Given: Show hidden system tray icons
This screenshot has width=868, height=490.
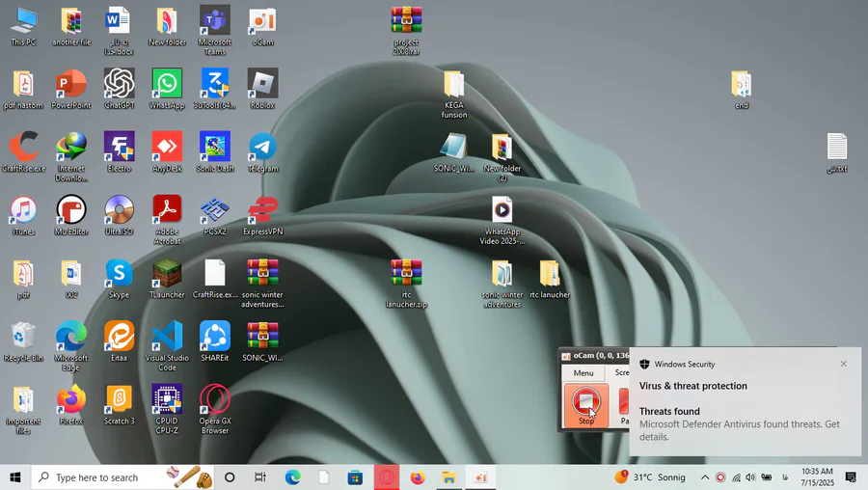Looking at the screenshot, I should (705, 477).
